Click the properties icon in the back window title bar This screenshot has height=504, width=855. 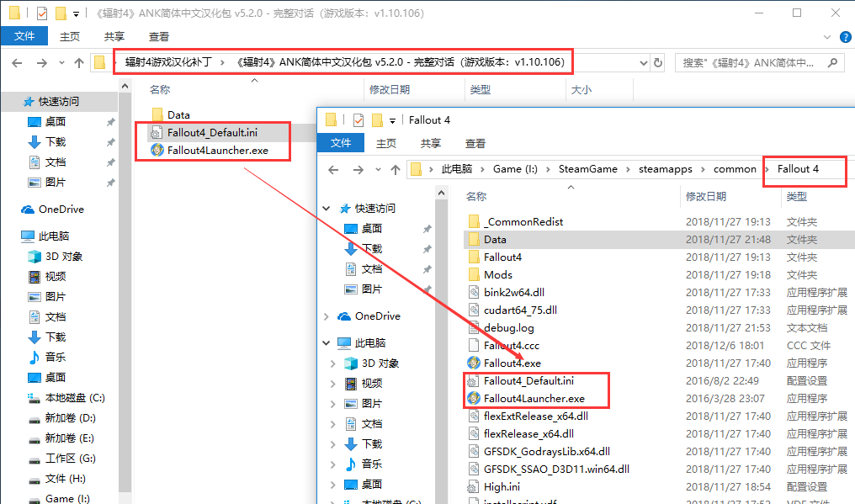[42, 13]
